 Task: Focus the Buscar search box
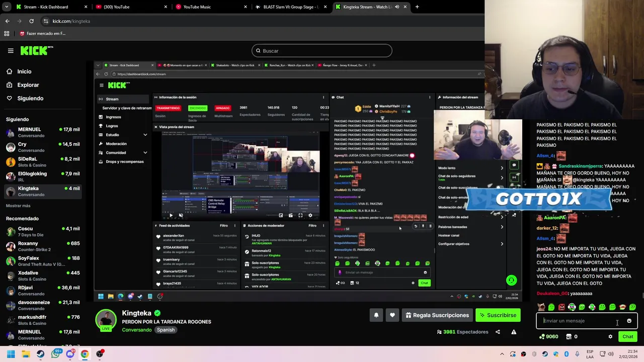(322, 51)
